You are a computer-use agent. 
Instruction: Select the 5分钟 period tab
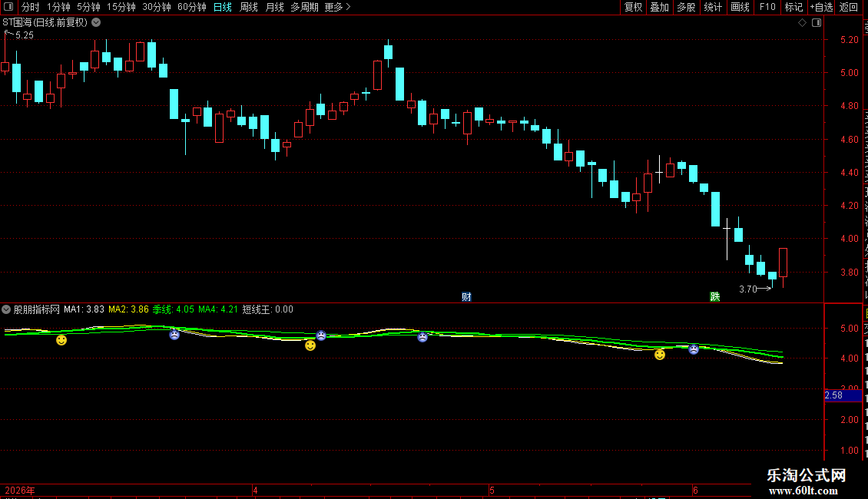[88, 7]
